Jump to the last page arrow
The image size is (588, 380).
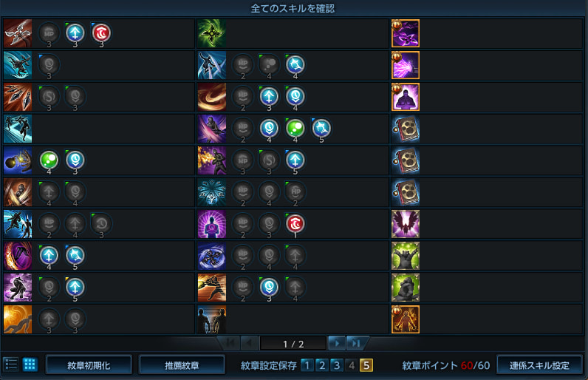click(356, 343)
